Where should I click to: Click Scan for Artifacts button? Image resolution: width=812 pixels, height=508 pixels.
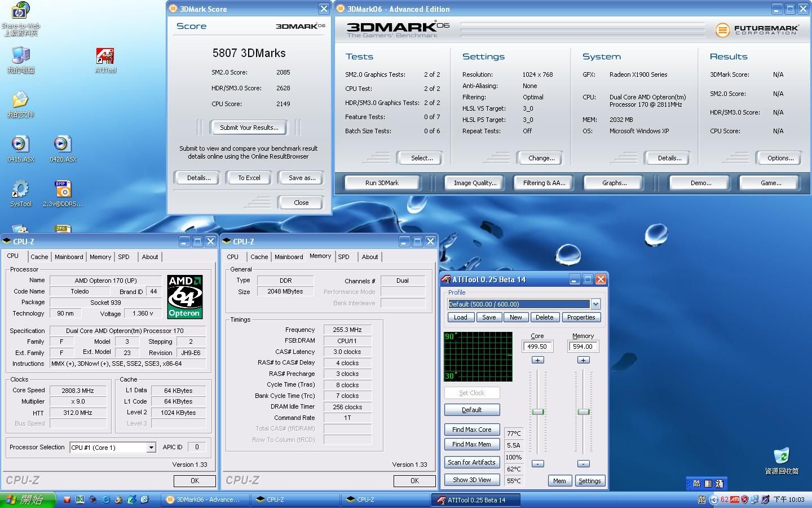click(x=472, y=462)
